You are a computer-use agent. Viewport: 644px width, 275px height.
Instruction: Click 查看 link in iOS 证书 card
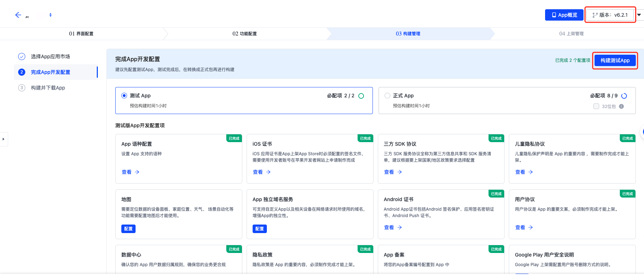tap(262, 172)
